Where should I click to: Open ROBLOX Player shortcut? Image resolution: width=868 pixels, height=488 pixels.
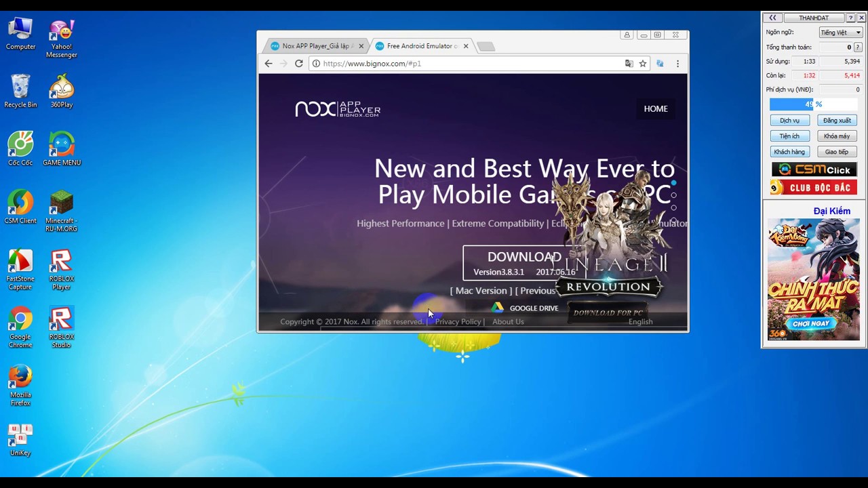(62, 270)
